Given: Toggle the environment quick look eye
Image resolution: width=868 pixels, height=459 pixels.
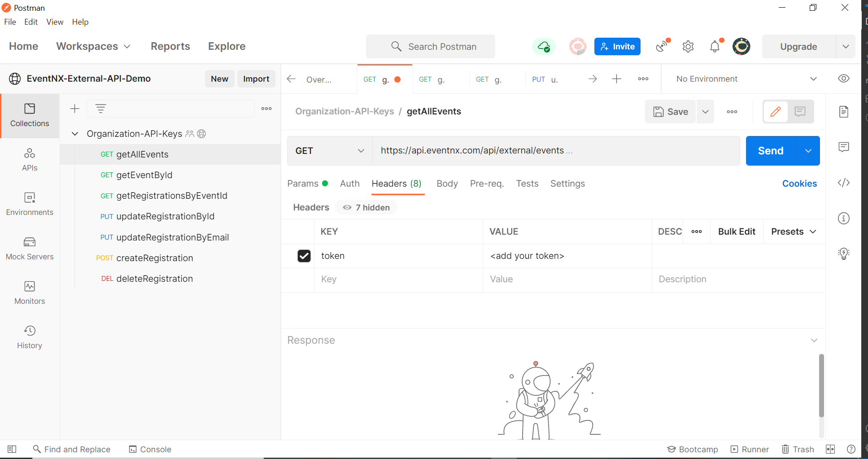Looking at the screenshot, I should [843, 79].
